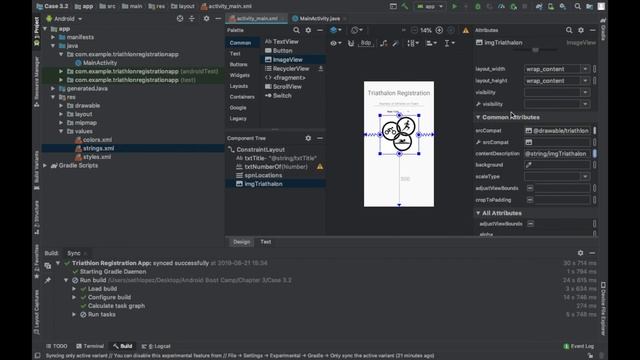Select the triathlon image on the design preview

[399, 134]
